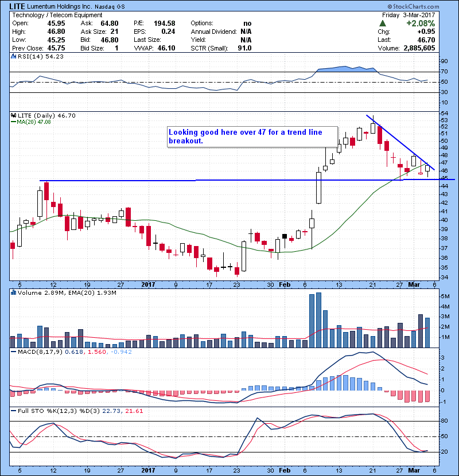Click the Lumentum Holdings Inc. company name
Image resolution: width=459 pixels, height=476 pixels.
[59, 7]
